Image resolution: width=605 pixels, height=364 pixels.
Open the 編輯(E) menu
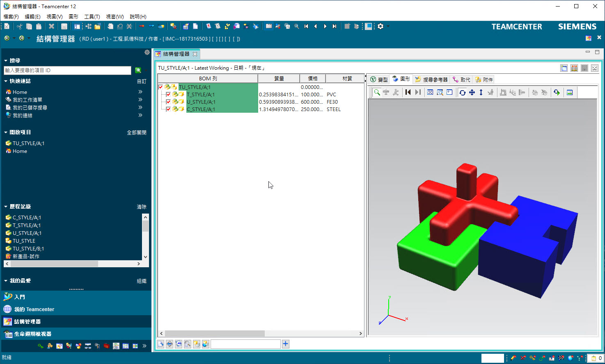(x=32, y=16)
